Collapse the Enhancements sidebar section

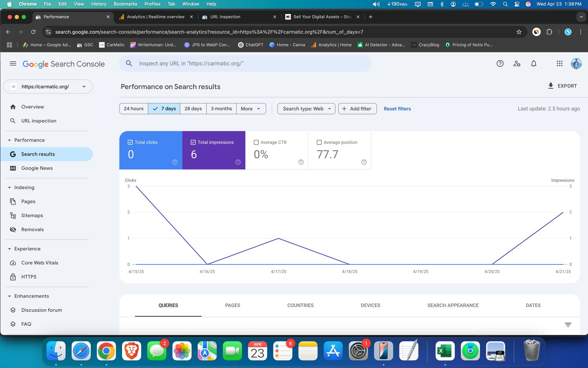tap(10, 296)
